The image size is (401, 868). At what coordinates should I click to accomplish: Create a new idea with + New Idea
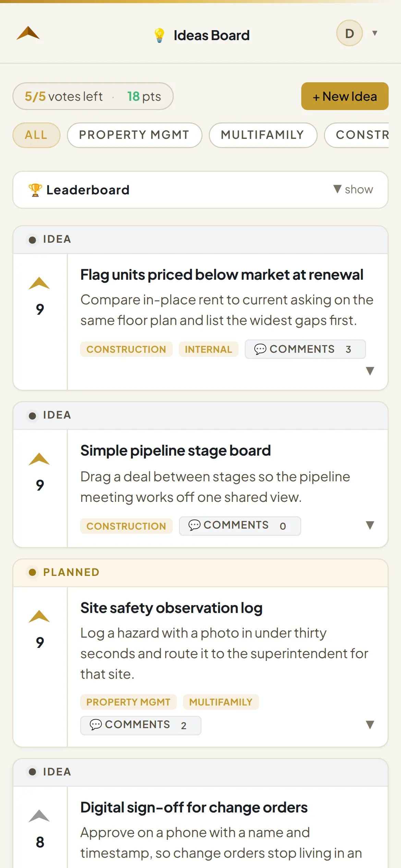(x=345, y=96)
